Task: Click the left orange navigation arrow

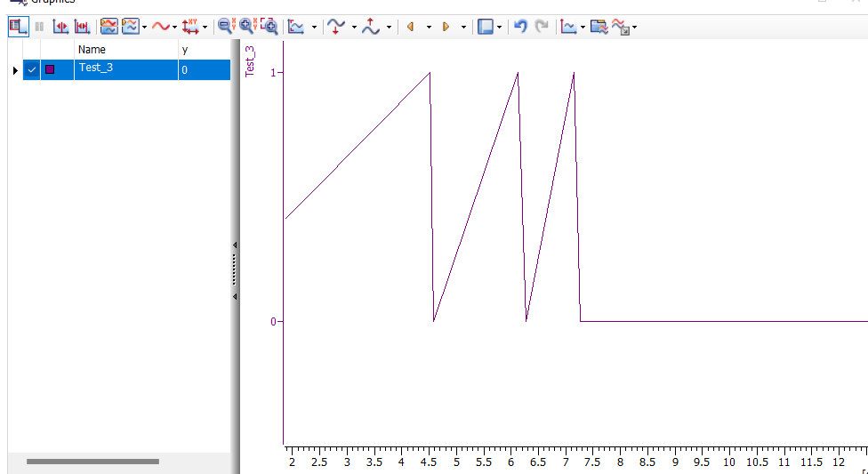Action: 410,27
